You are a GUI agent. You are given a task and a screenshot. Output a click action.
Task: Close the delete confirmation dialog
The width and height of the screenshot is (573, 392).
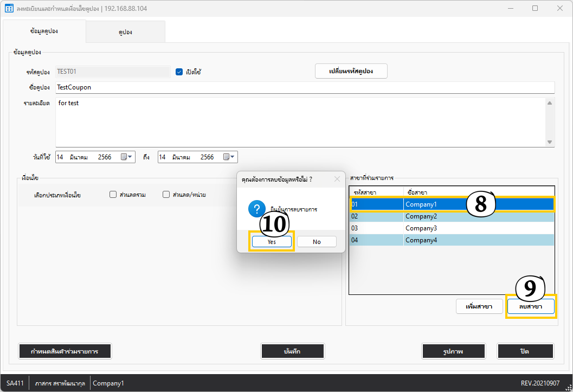(x=337, y=179)
